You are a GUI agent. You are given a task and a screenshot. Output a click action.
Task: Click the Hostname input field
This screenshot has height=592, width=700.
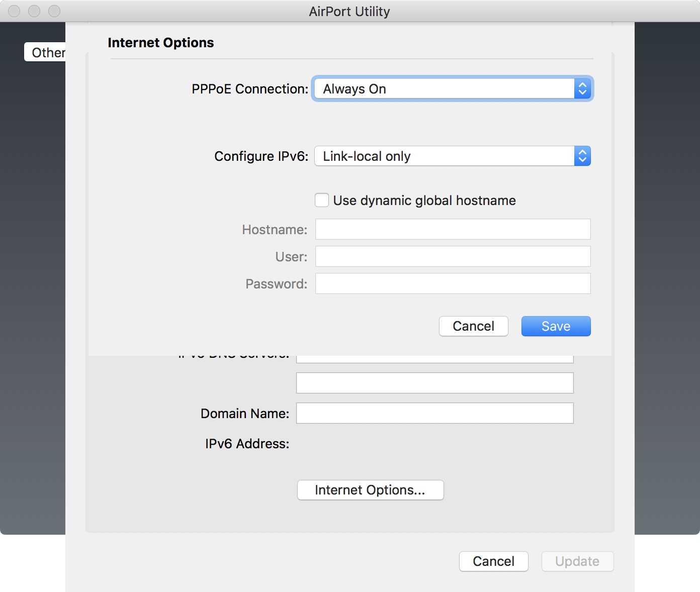(453, 229)
